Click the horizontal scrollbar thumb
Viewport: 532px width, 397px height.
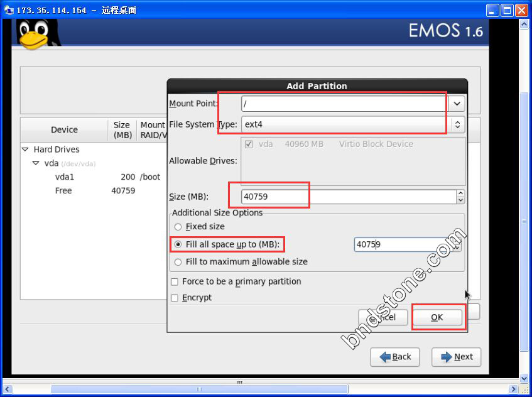click(x=199, y=389)
